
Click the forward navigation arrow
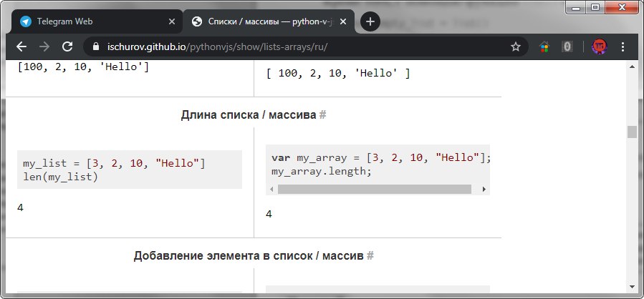coord(44,46)
